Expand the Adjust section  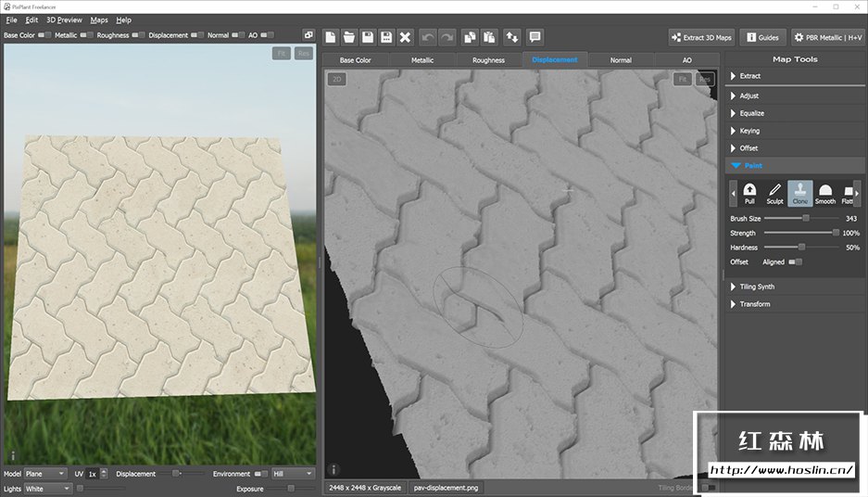(x=795, y=96)
